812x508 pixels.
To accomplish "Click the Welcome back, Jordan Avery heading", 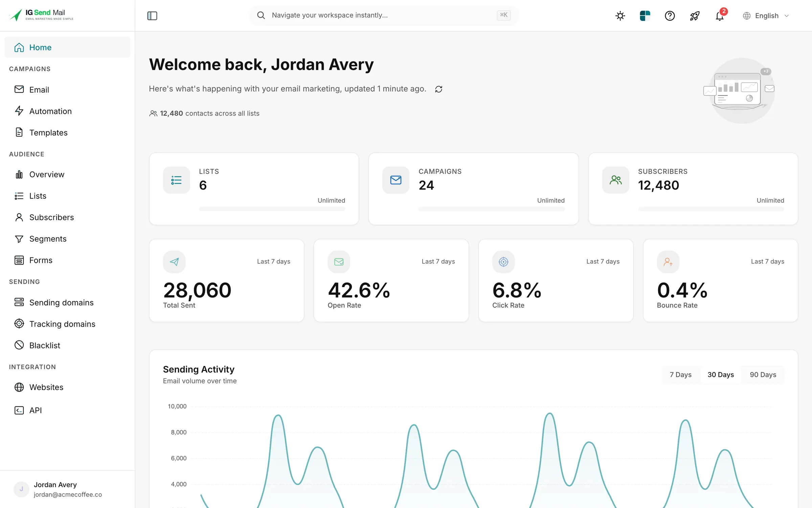I will pos(261,64).
